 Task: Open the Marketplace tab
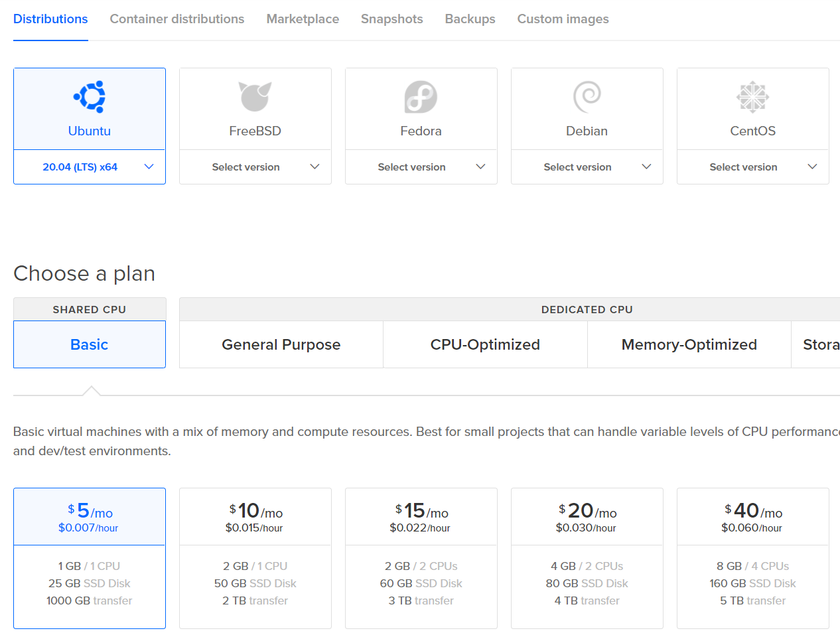click(303, 19)
